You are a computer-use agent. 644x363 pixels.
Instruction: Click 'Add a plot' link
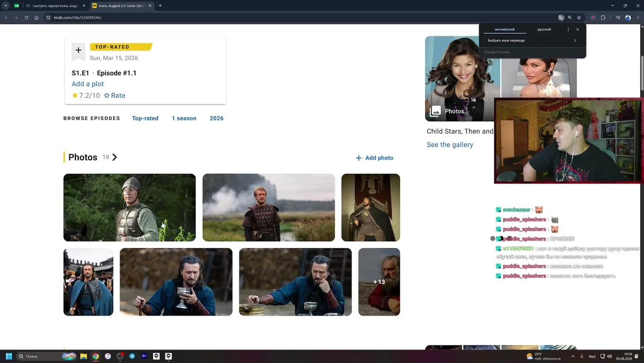tap(88, 84)
